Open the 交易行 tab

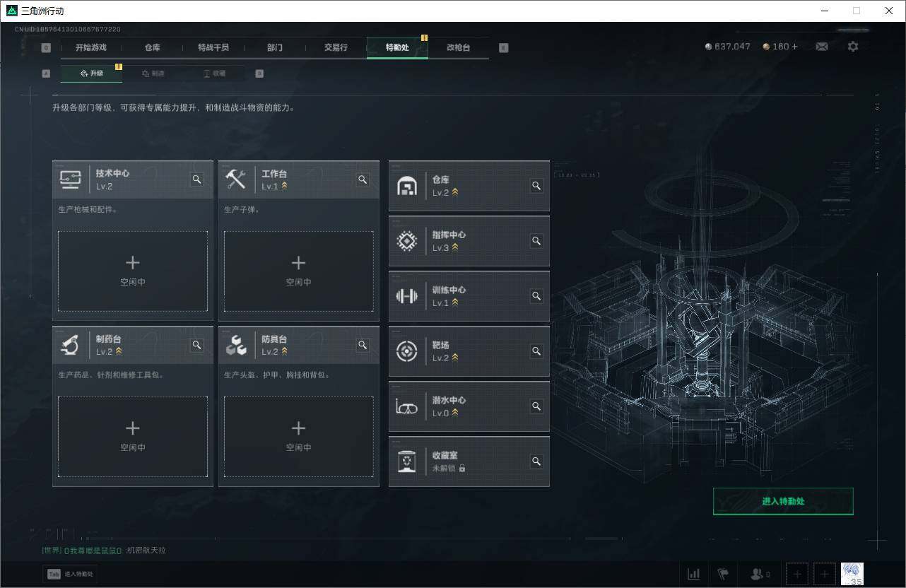click(x=336, y=47)
